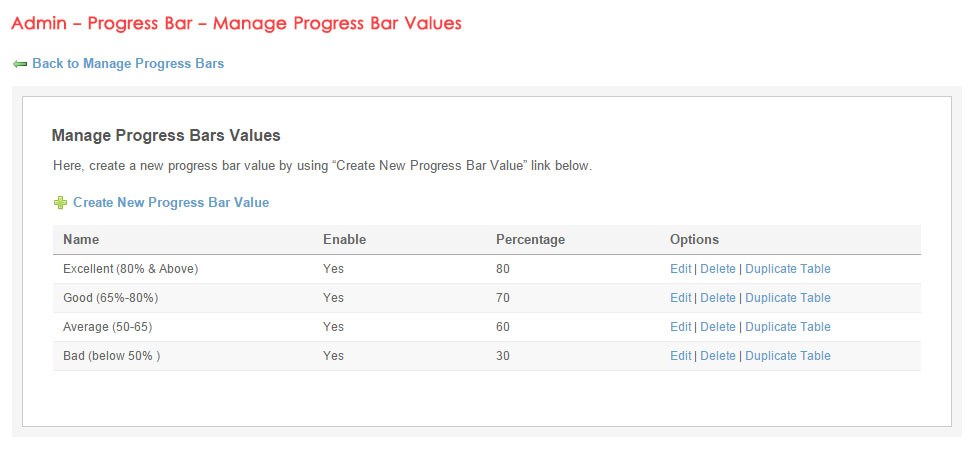Click the Percentage column header
971x451 pixels.
pos(530,240)
